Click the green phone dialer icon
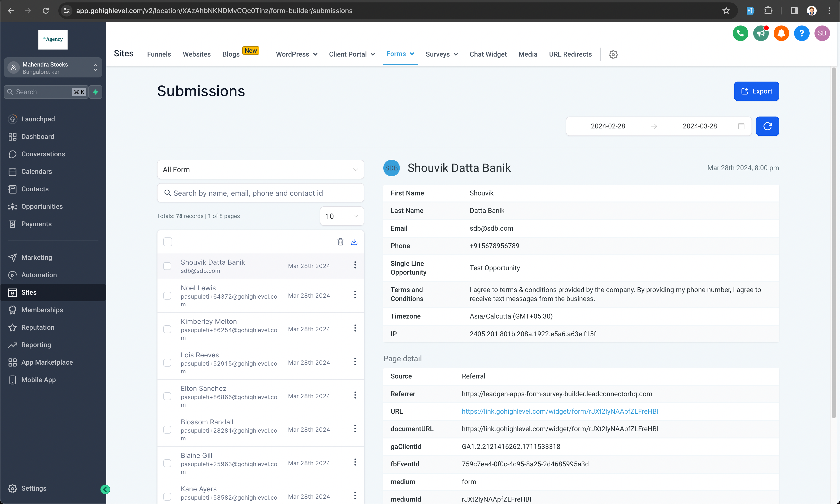840x504 pixels. (x=740, y=33)
